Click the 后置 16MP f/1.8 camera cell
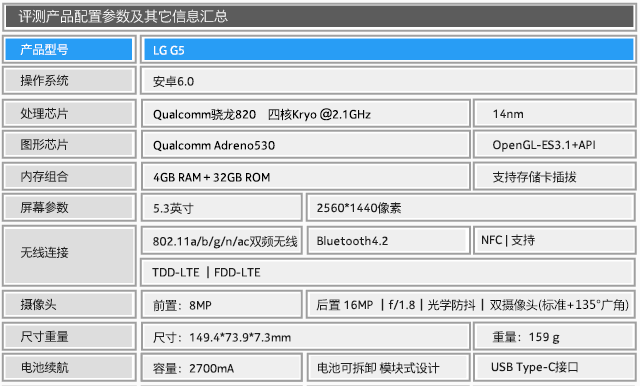The image size is (640, 386). [x=471, y=304]
